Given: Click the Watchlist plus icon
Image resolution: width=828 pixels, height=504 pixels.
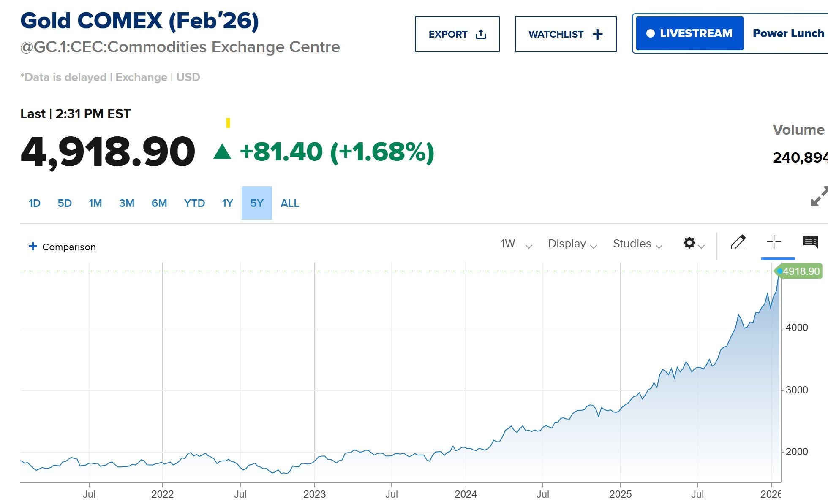Looking at the screenshot, I should tap(597, 34).
